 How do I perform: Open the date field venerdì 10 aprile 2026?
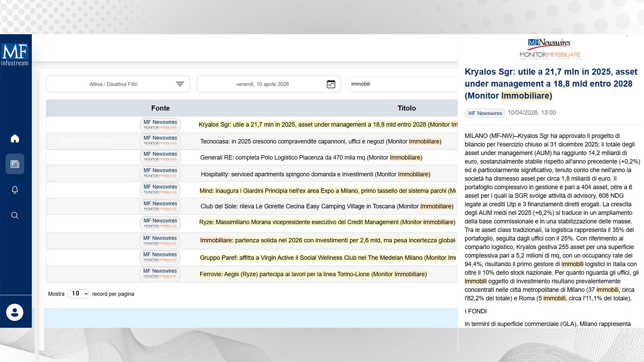pos(262,84)
